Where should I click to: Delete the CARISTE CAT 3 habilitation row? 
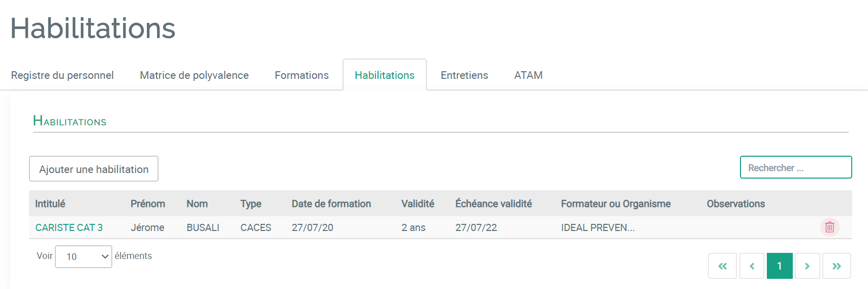[829, 227]
